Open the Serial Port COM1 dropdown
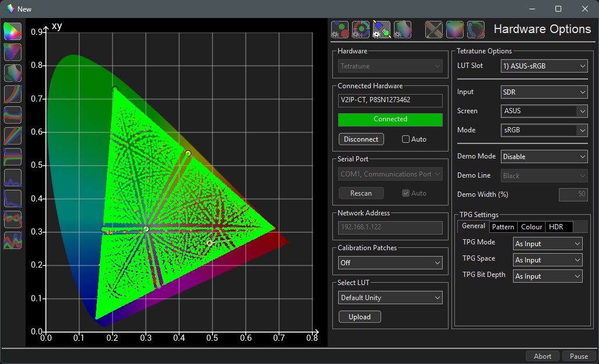 [390, 174]
